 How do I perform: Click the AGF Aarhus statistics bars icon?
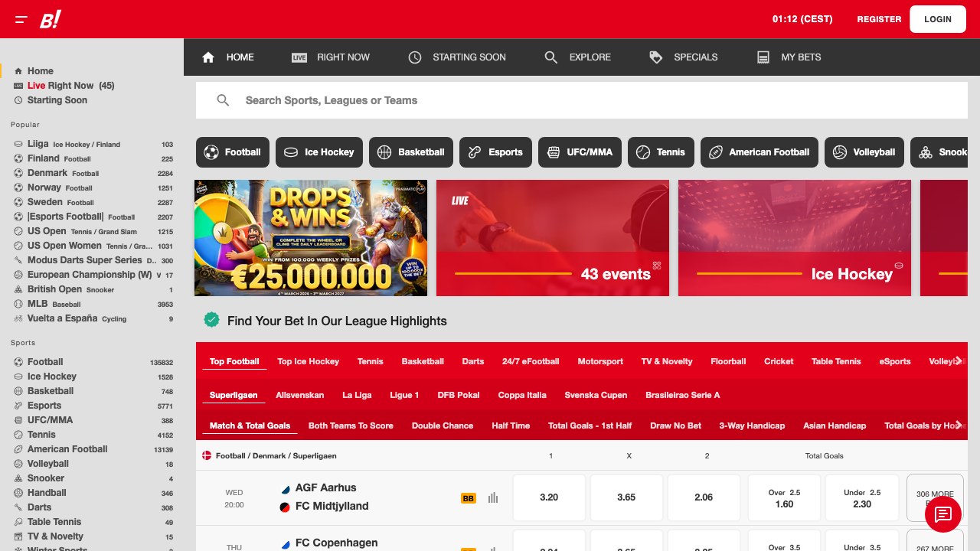493,497
